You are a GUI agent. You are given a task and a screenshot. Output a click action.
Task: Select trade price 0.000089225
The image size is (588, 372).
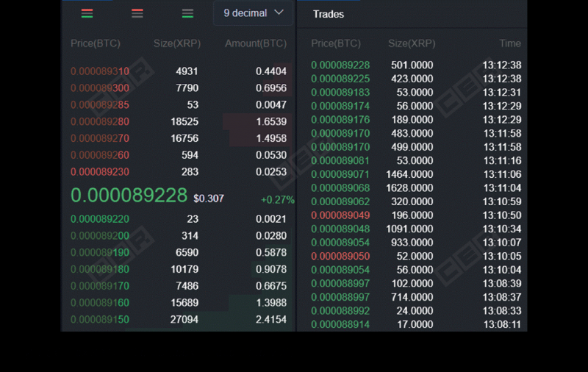coord(340,79)
